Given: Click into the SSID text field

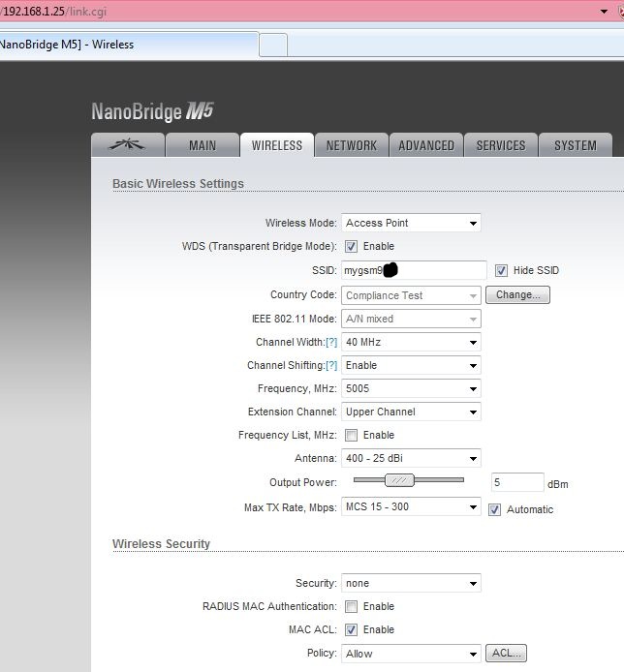Looking at the screenshot, I should click(414, 270).
